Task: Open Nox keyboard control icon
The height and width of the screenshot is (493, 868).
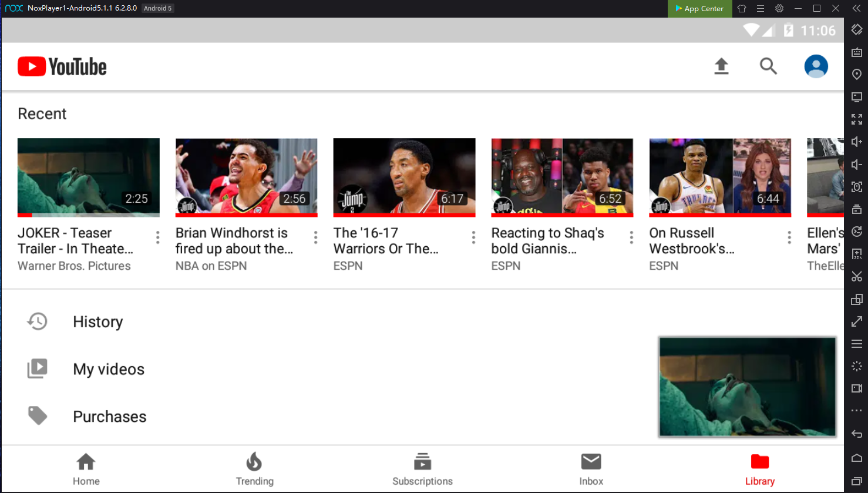Action: (x=857, y=52)
